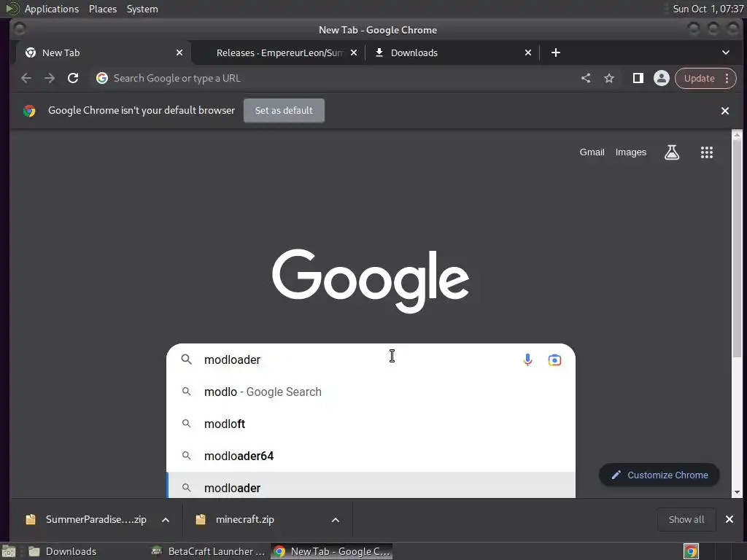This screenshot has width=747, height=560.
Task: Close the New Tab tab
Action: 179,52
